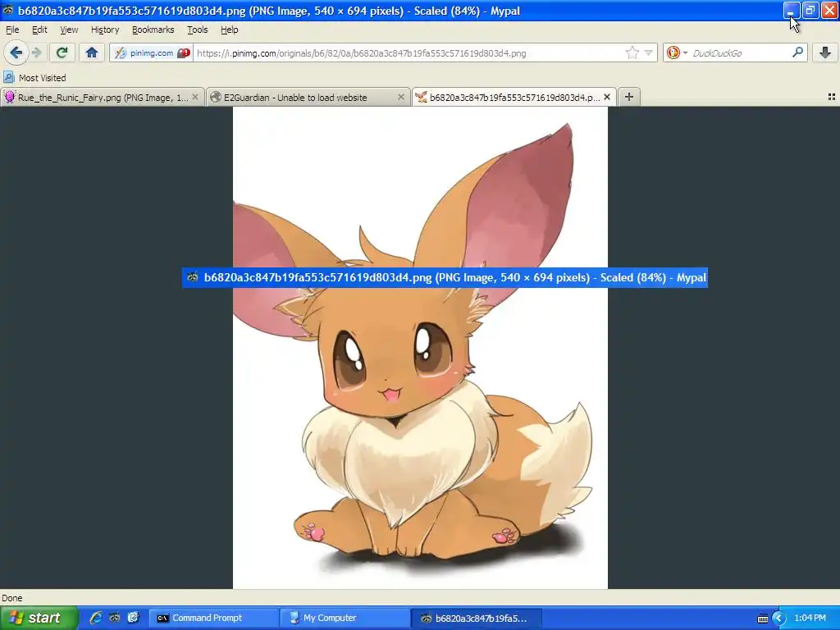Click the Forward arrow navigation button
Viewport: 840px width, 630px height.
36,52
